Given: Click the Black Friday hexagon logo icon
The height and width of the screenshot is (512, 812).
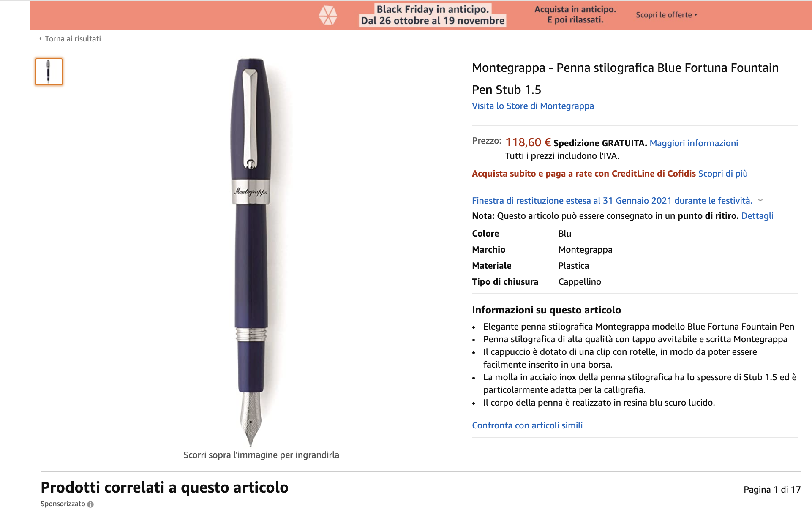Looking at the screenshot, I should pyautogui.click(x=328, y=15).
